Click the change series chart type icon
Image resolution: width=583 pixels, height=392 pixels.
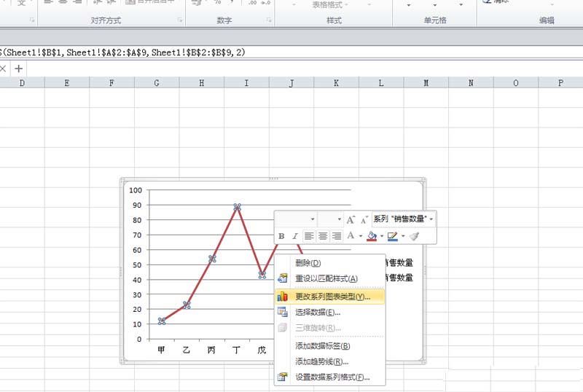[x=283, y=297]
